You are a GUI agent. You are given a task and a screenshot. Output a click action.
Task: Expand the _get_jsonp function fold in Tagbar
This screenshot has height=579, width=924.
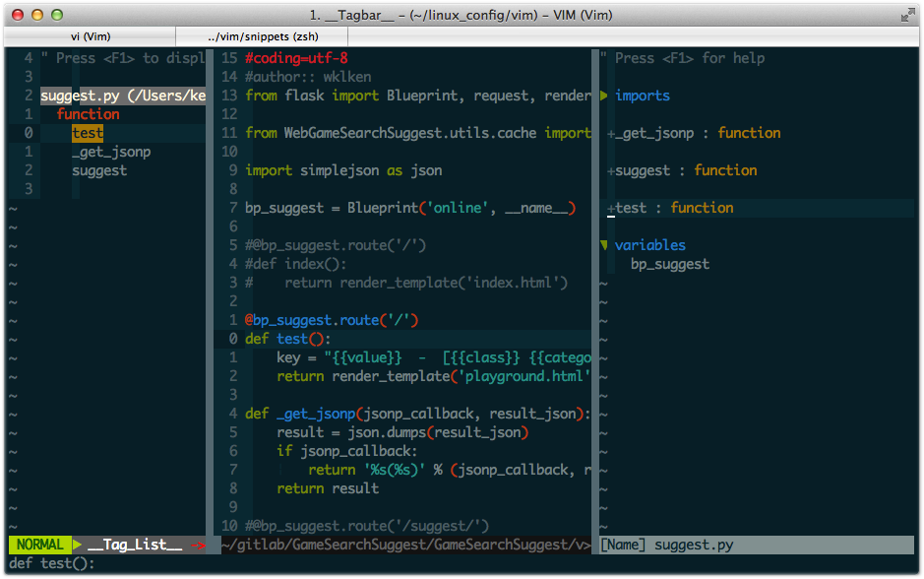[x=611, y=134]
